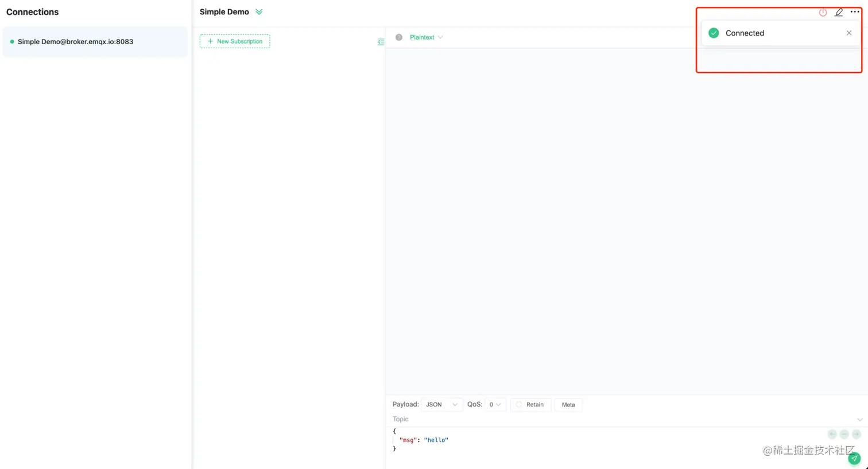
Task: Open the Plaintext format dropdown
Action: [426, 37]
